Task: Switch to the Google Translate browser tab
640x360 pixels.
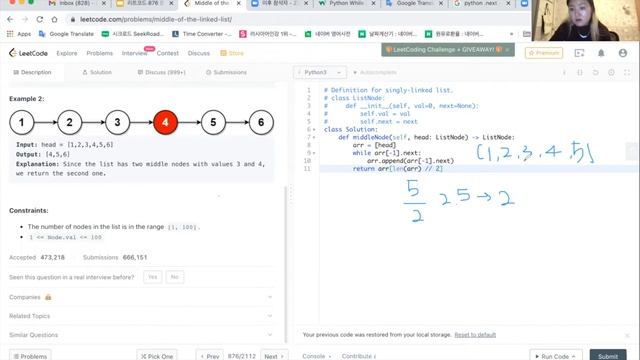Action: [x=415, y=3]
